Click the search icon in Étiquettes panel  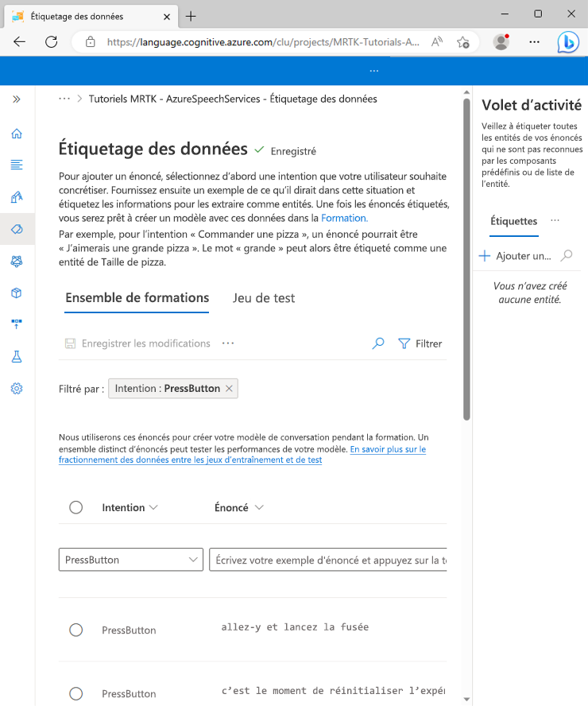567,256
